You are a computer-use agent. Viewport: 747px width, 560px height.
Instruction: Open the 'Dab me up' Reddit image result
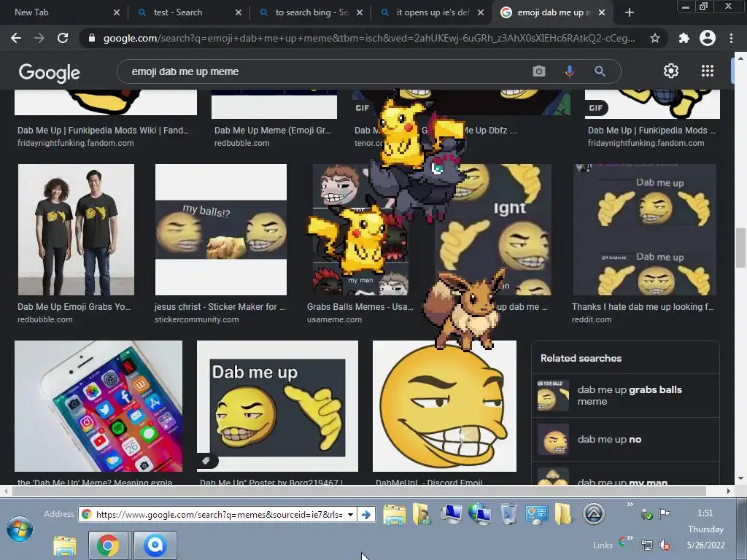click(x=645, y=230)
